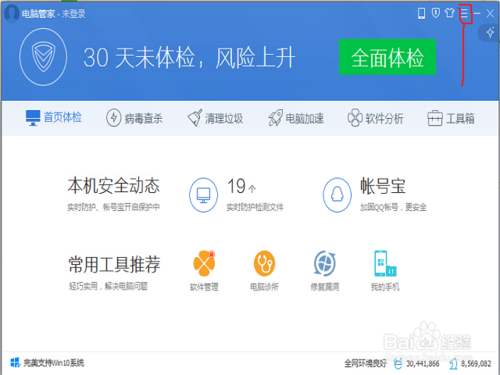500x375 pixels.
Task: Click the 帐号宝 title text
Action: click(383, 186)
